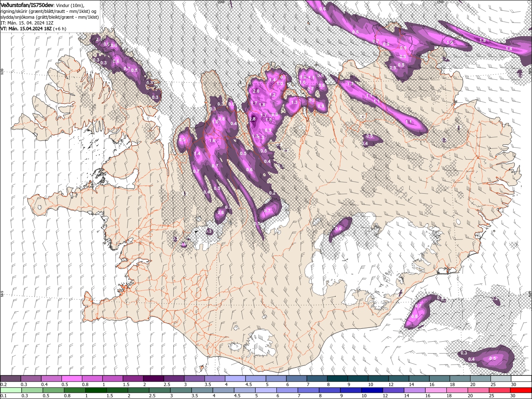532x399 pixels.
Task: Pick the upper legend light blue swatch between 4 and 4.5
Action: [x=234, y=379]
